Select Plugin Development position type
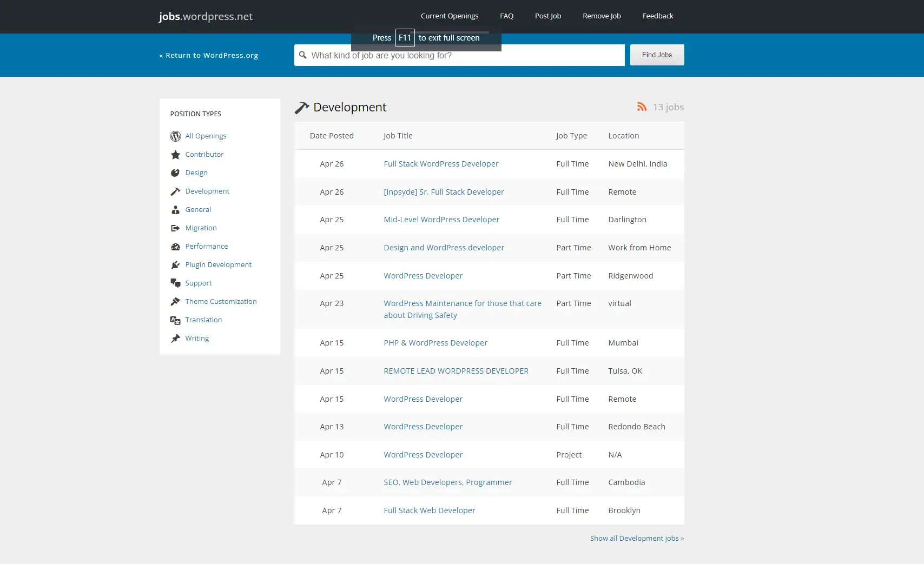The height and width of the screenshot is (564, 924). (x=219, y=265)
